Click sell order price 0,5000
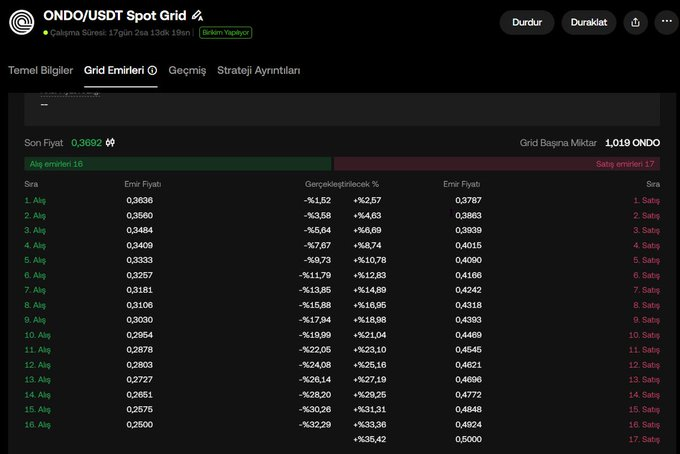The image size is (680, 454). pos(468,439)
